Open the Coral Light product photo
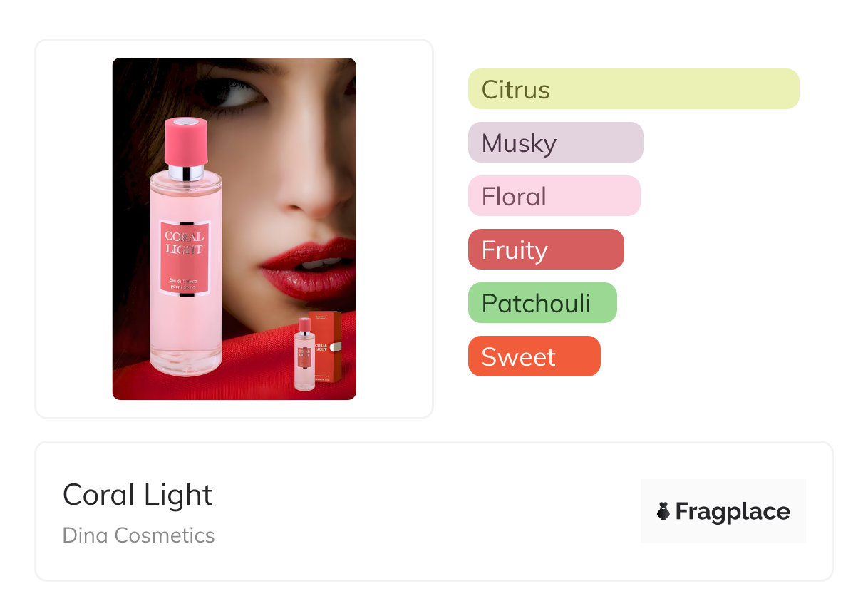 234,229
